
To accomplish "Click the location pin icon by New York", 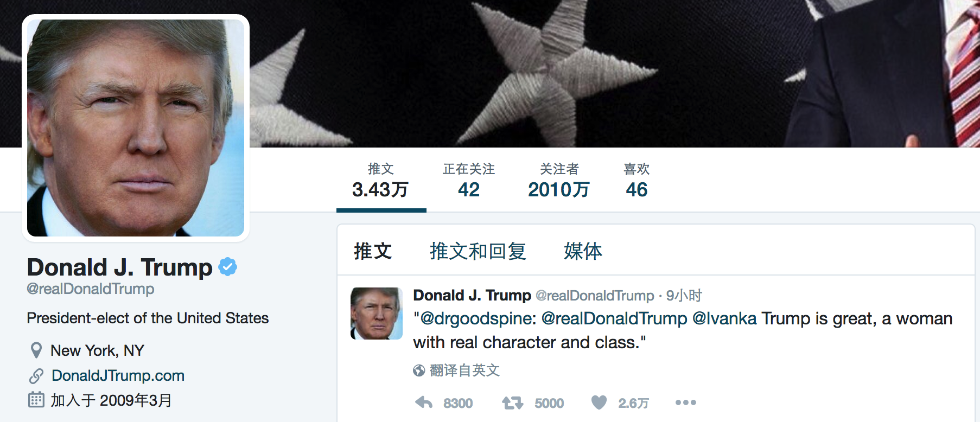I will click(x=36, y=350).
